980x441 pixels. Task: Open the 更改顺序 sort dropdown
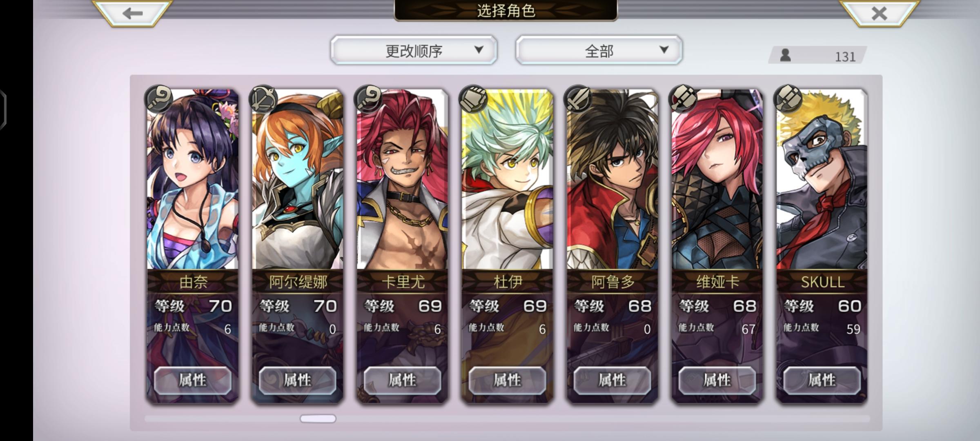(x=414, y=50)
